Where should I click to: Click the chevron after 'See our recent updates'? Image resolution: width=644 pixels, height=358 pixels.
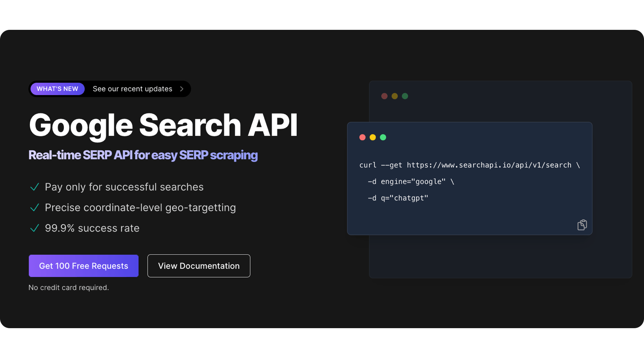click(x=181, y=89)
